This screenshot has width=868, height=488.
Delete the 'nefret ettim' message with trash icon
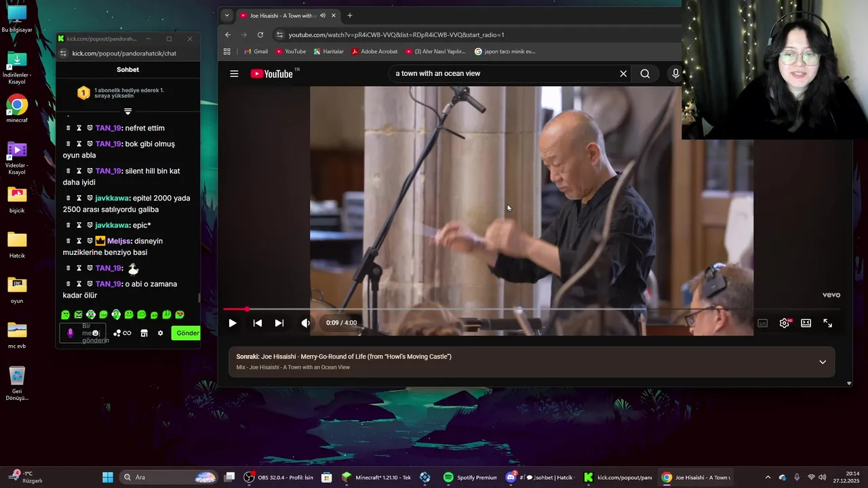pyautogui.click(x=68, y=128)
